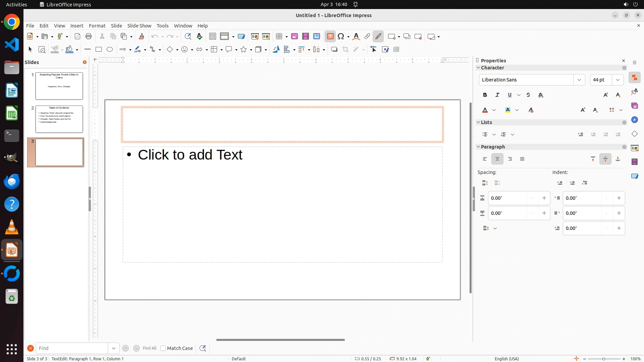Image resolution: width=644 pixels, height=362 pixels.
Task: Open the sidebar Gallery panel icon
Action: [635, 106]
